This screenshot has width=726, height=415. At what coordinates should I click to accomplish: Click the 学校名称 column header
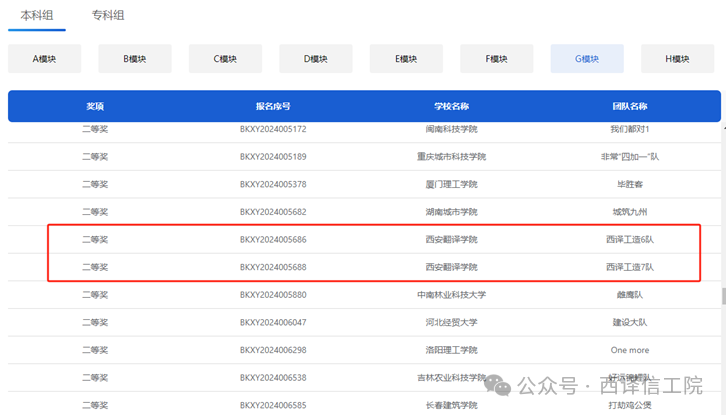click(451, 106)
